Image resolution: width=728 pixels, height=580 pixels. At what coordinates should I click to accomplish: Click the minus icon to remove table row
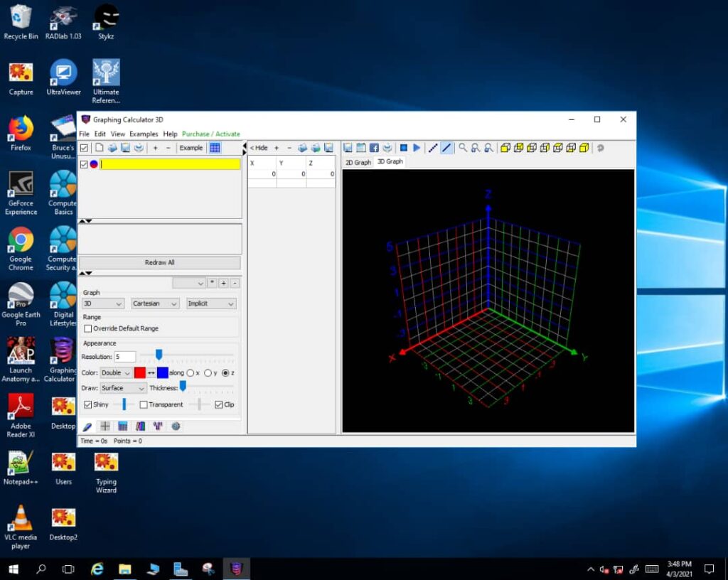point(289,148)
